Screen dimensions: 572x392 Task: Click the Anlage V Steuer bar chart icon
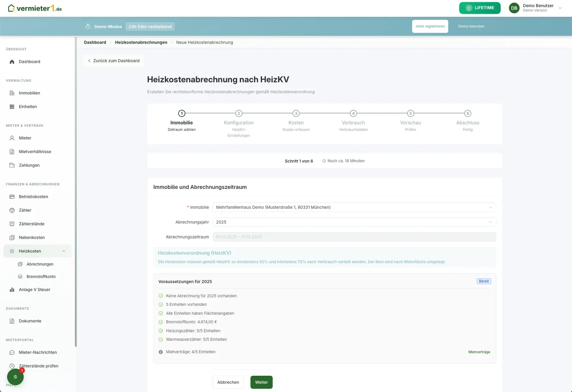pyautogui.click(x=12, y=290)
